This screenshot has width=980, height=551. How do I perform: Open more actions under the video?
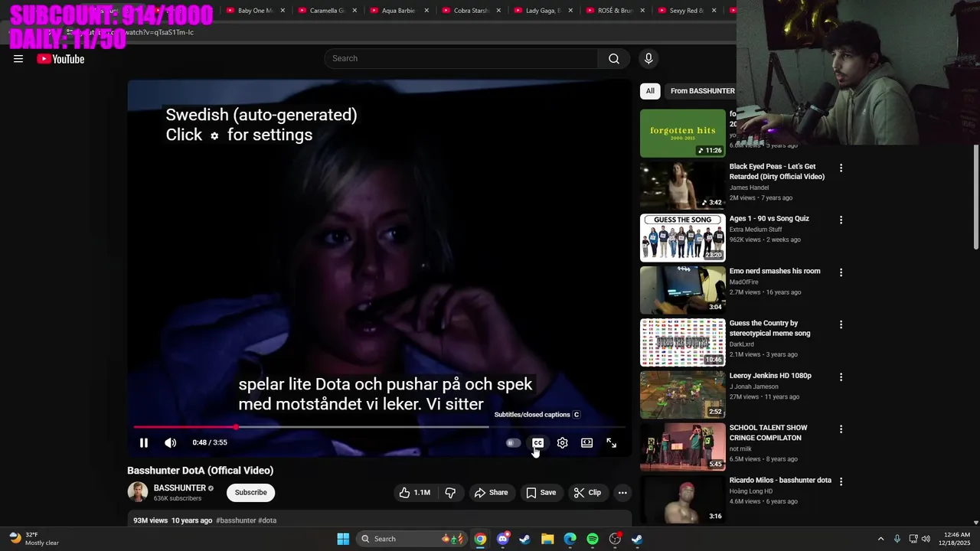click(622, 493)
